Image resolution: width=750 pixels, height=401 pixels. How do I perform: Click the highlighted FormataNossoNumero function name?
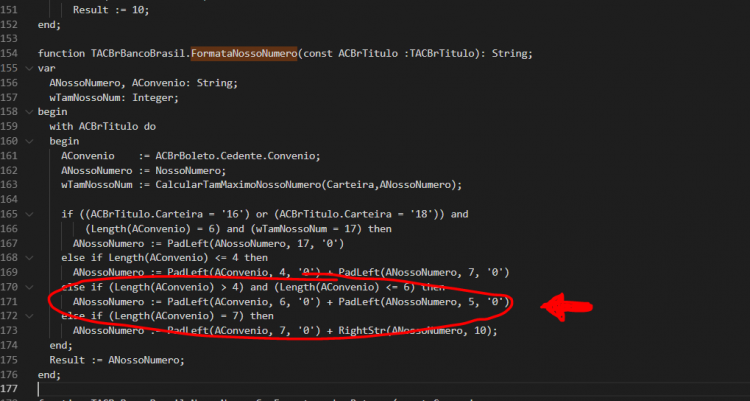click(x=244, y=54)
